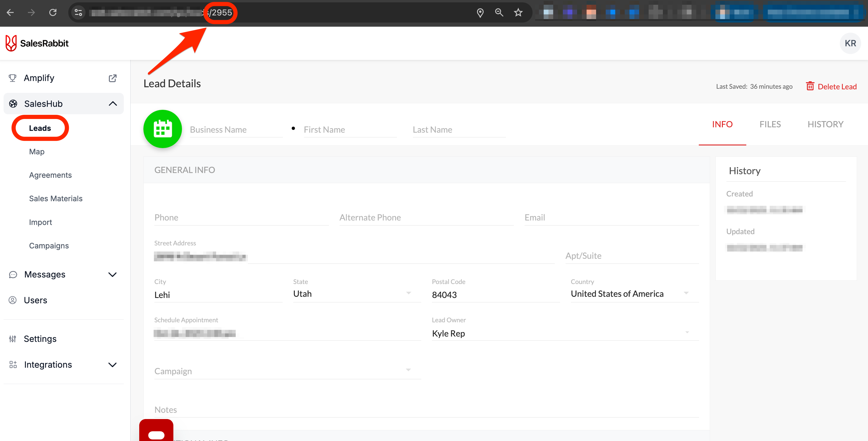Click the red Delete Lead trash icon
The height and width of the screenshot is (441, 868).
pos(810,86)
